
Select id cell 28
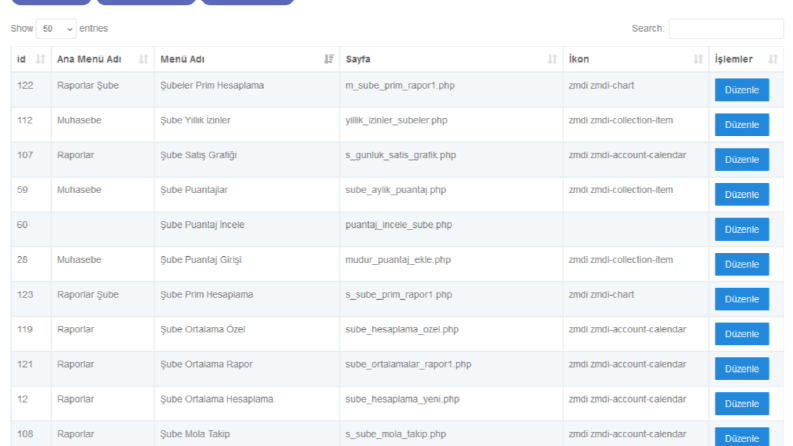(x=22, y=260)
